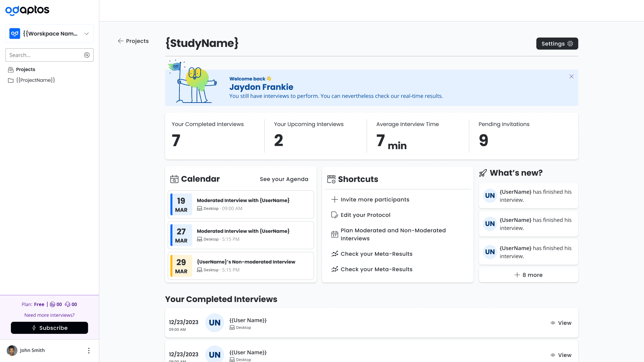Expand 8 more notifications
644x362 pixels.
click(528, 275)
